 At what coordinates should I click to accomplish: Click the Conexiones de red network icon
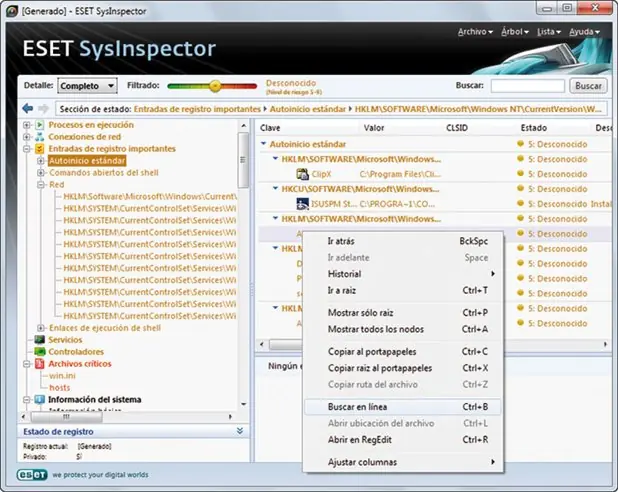tap(39, 137)
